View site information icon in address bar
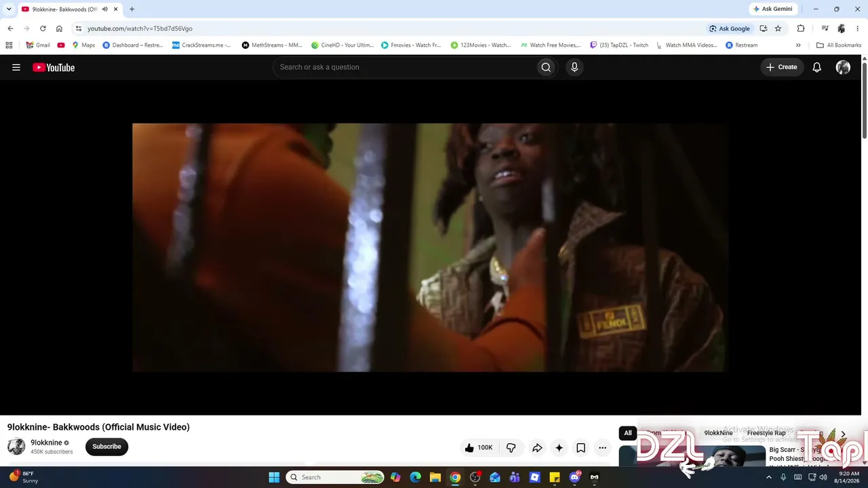This screenshot has width=868, height=488. [x=79, y=28]
